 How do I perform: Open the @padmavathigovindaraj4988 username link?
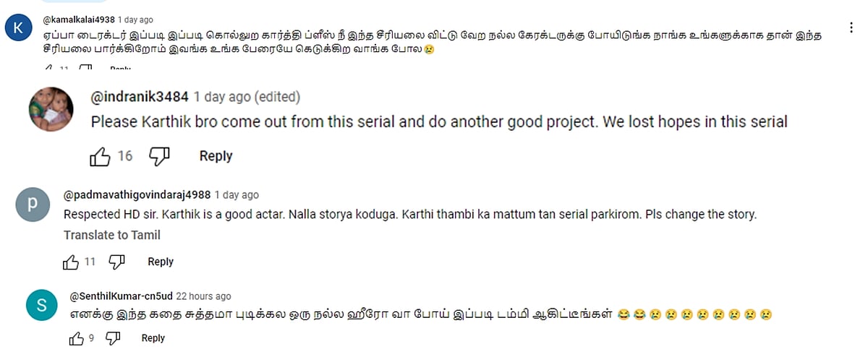[137, 195]
